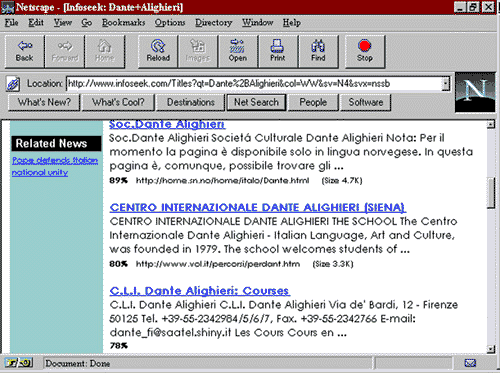Click the vertical scrollbar thumb

pos(491,192)
